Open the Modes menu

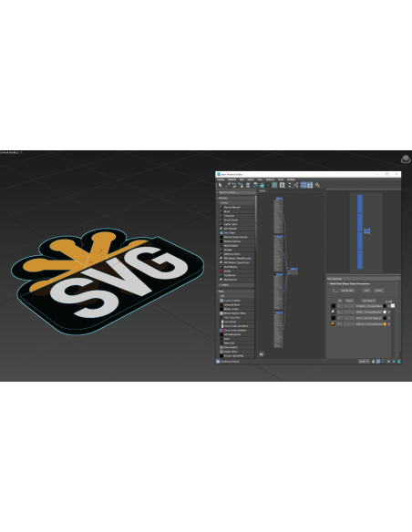point(221,179)
